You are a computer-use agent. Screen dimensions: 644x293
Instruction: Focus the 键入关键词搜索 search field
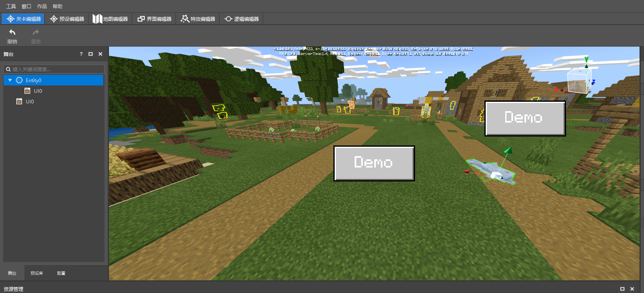point(54,69)
